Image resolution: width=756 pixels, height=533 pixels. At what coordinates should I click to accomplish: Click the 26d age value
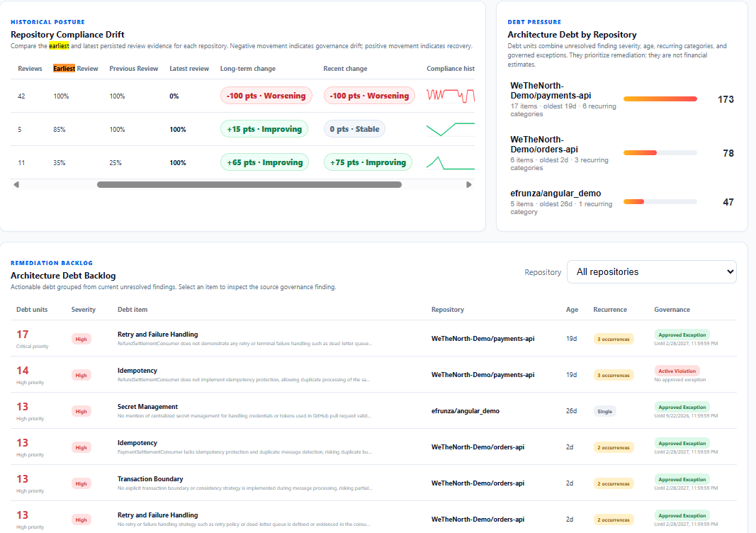coord(571,411)
